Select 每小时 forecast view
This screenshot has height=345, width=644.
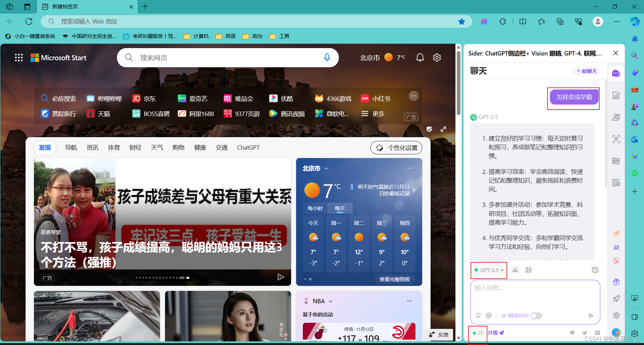(315, 208)
